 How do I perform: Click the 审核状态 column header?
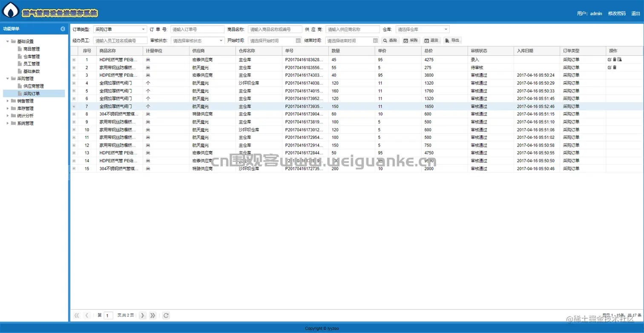click(x=491, y=50)
